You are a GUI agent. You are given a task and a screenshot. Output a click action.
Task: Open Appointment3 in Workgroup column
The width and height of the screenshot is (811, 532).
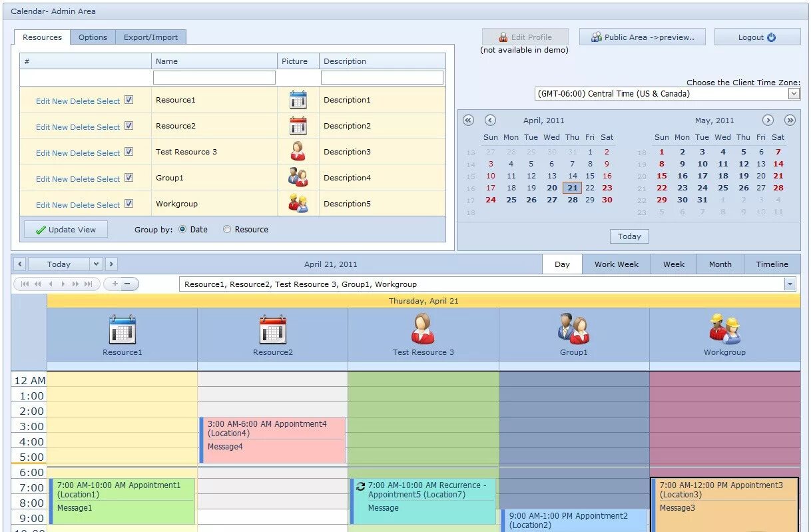724,504
